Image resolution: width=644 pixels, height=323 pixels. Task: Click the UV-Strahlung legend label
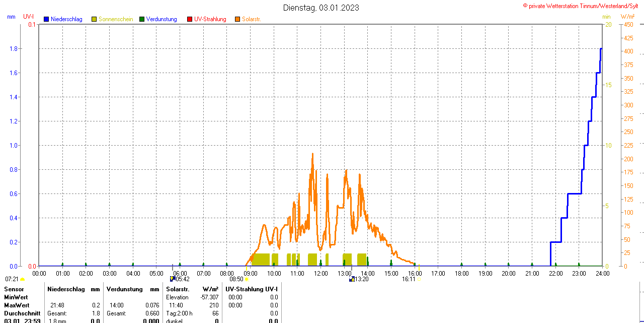pyautogui.click(x=210, y=19)
